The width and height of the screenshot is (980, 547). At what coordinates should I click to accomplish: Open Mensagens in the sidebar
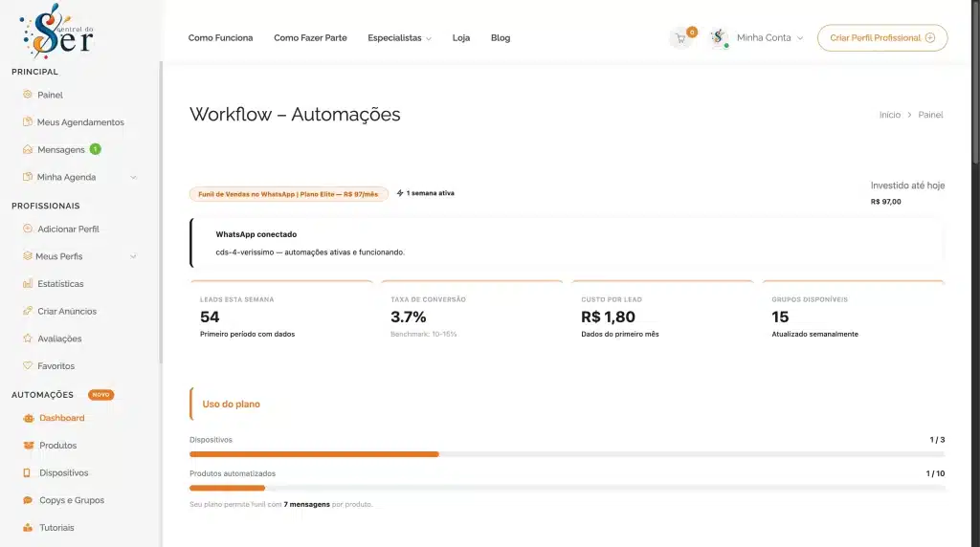point(60,150)
